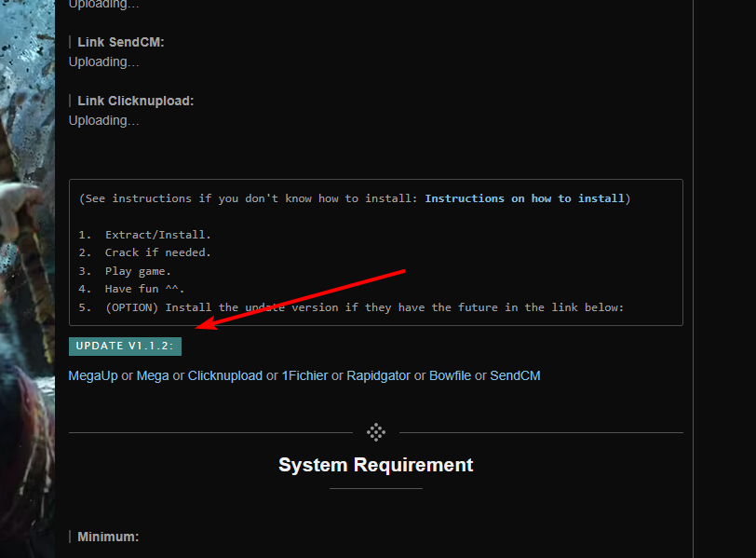Click the diamond ornament divider icon
This screenshot has width=756, height=558.
(x=376, y=432)
